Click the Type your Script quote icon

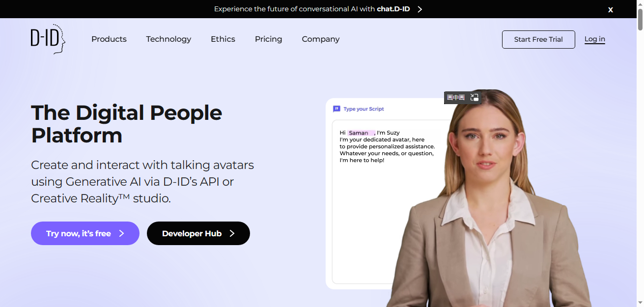click(x=336, y=109)
